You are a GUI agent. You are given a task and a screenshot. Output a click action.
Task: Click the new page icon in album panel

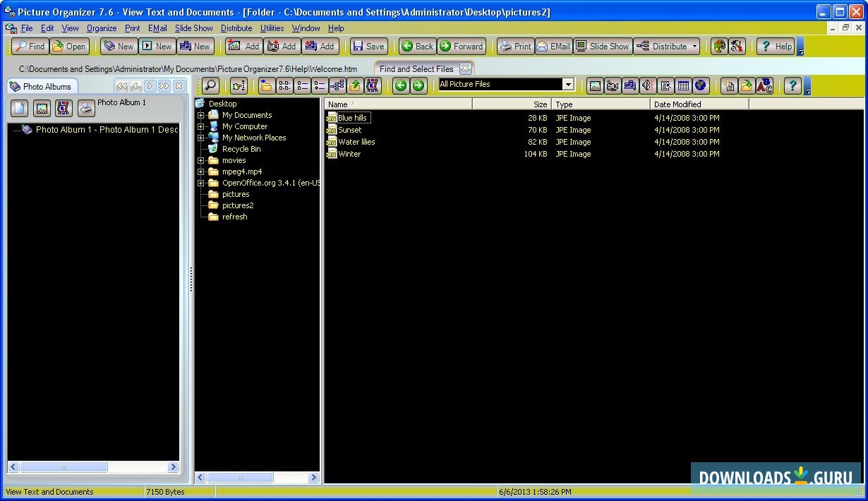point(19,108)
